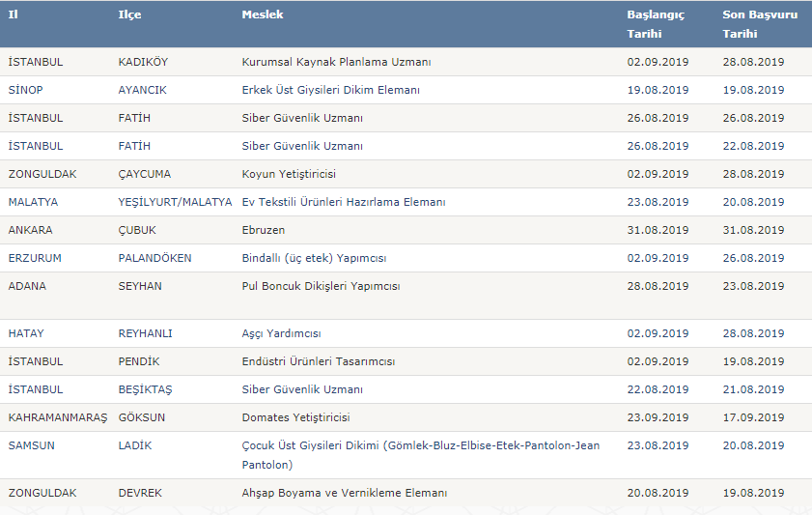Select the YEŞİLYURT/MALATYA district cell
This screenshot has width=812, height=515.
point(175,202)
